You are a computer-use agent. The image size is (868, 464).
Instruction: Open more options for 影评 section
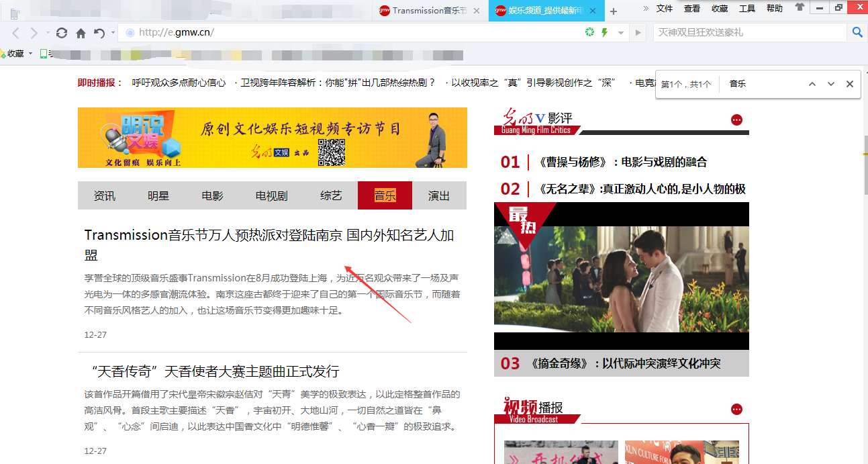pyautogui.click(x=737, y=120)
